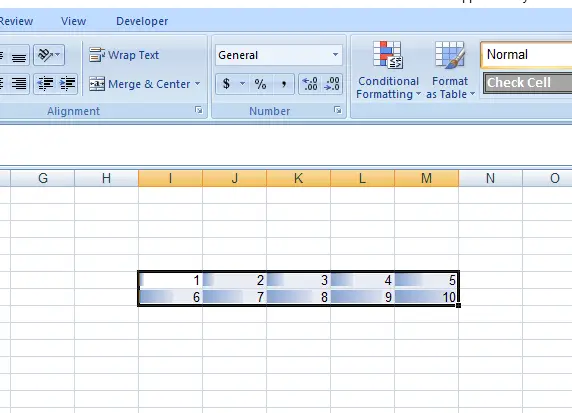The height and width of the screenshot is (413, 572).
Task: Click the Decrease Indent icon
Action: 45,84
